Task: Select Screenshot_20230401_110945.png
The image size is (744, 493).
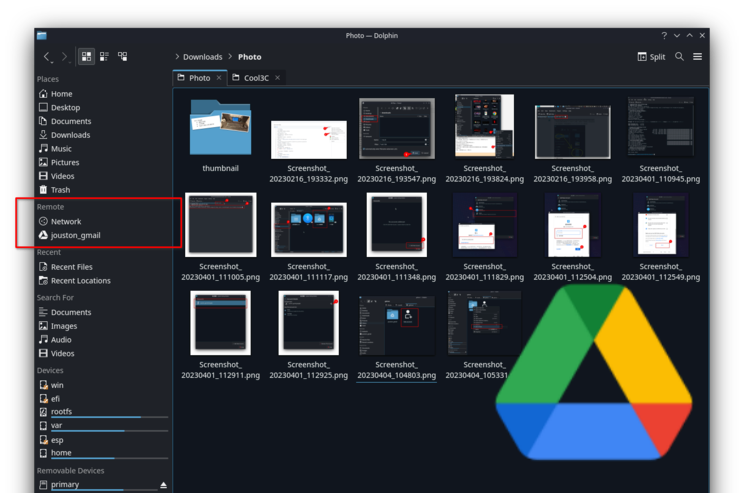Action: point(660,140)
